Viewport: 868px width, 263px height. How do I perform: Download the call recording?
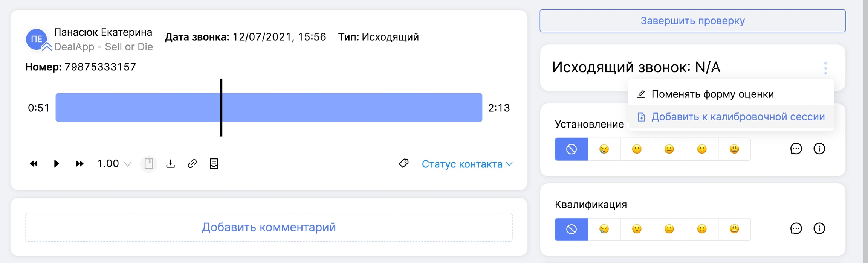[171, 164]
